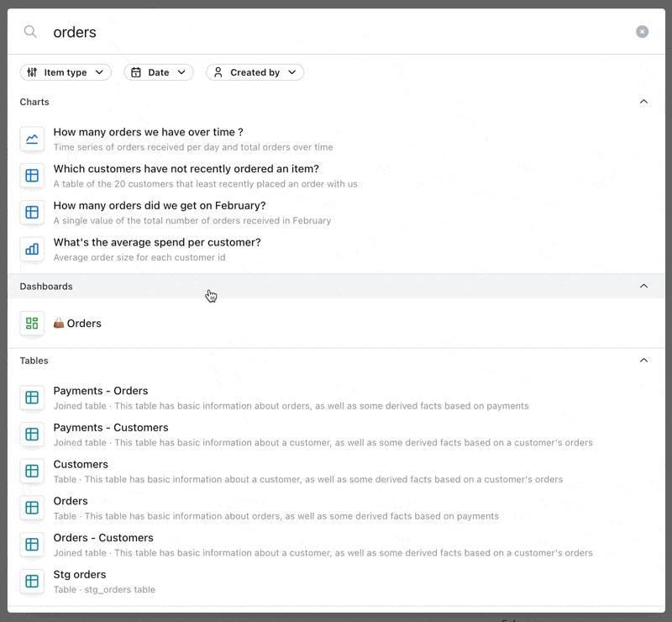Open the Created by filter dropdown
Screen dimensions: 672x622
coord(255,72)
